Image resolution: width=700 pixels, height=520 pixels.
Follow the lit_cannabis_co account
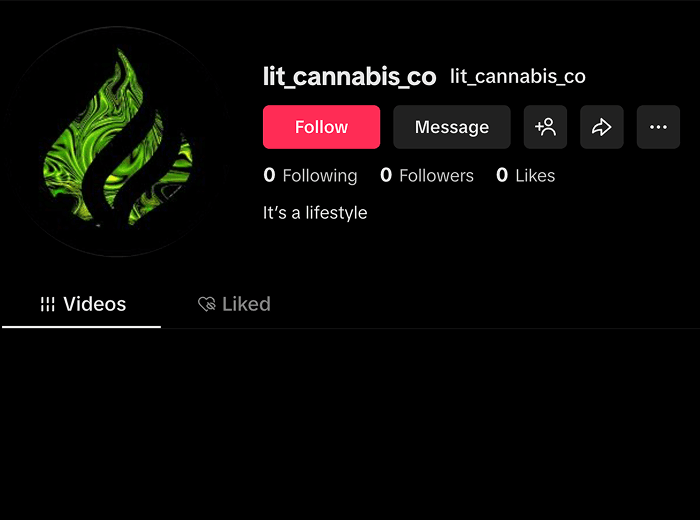pos(321,127)
